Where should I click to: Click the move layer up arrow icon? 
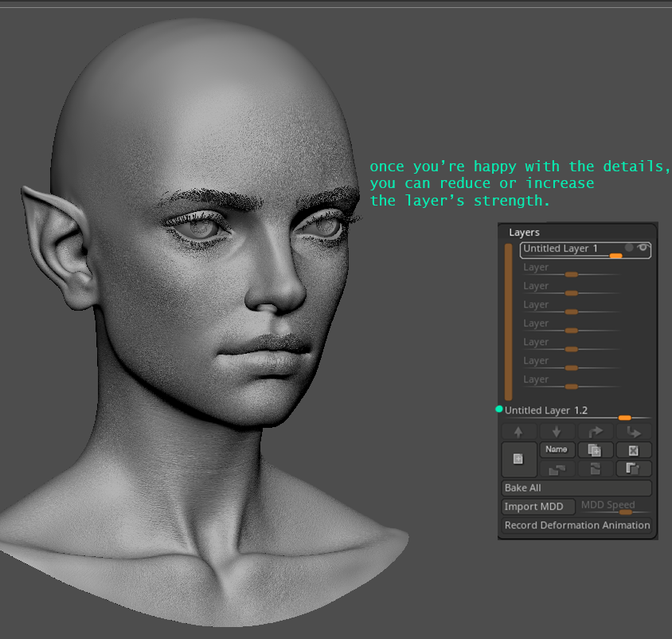coord(518,431)
